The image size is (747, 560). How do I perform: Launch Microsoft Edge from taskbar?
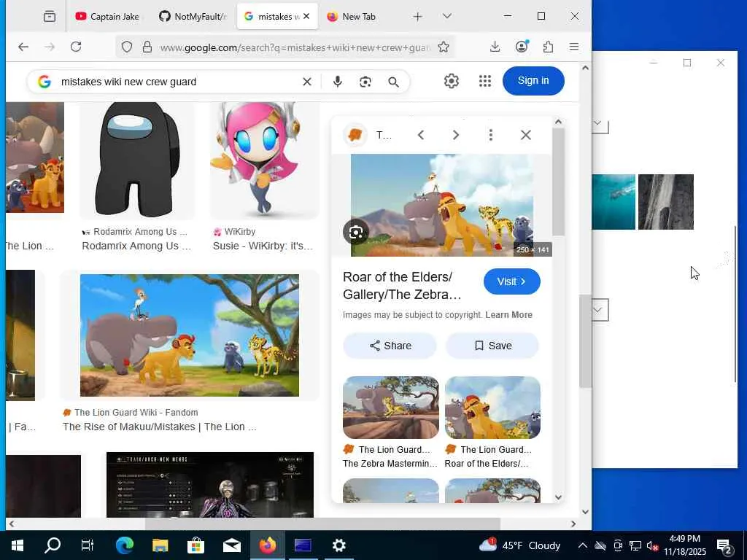(124, 545)
